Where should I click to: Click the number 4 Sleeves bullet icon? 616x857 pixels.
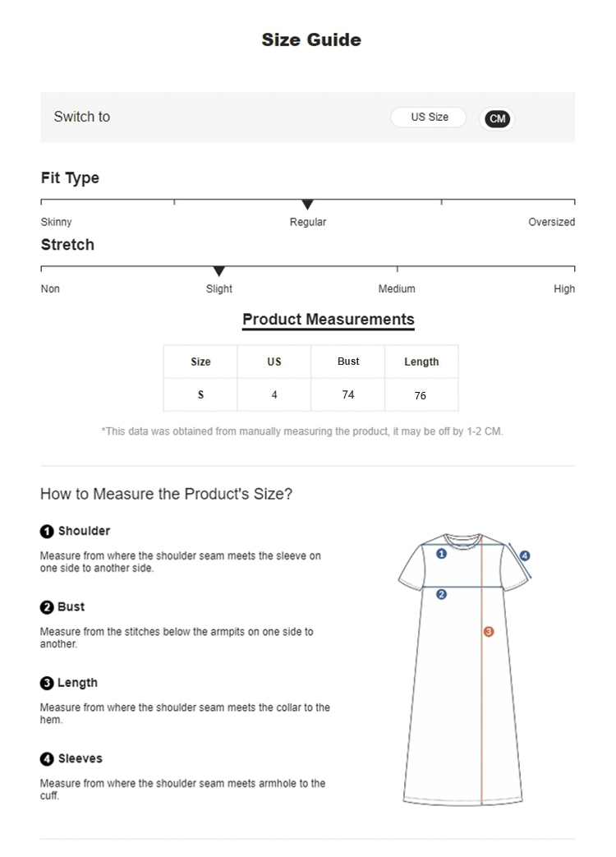pyautogui.click(x=47, y=759)
